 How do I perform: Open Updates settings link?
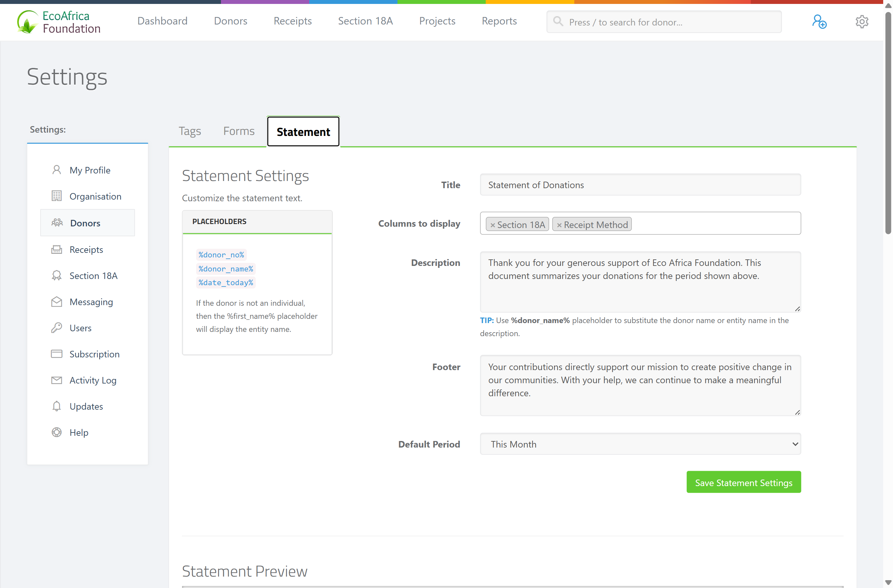[x=86, y=406]
